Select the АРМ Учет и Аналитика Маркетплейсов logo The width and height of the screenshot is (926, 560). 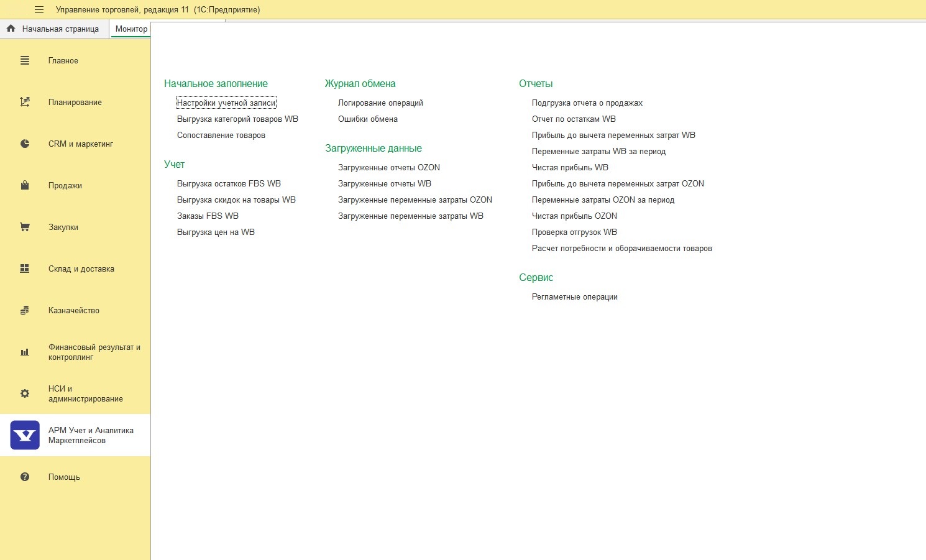pyautogui.click(x=25, y=435)
